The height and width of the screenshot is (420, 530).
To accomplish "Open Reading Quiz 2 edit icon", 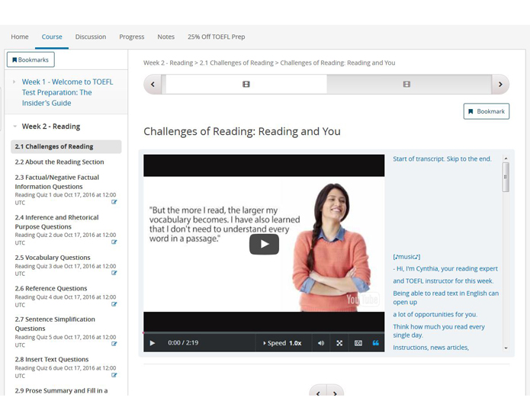I will (114, 242).
